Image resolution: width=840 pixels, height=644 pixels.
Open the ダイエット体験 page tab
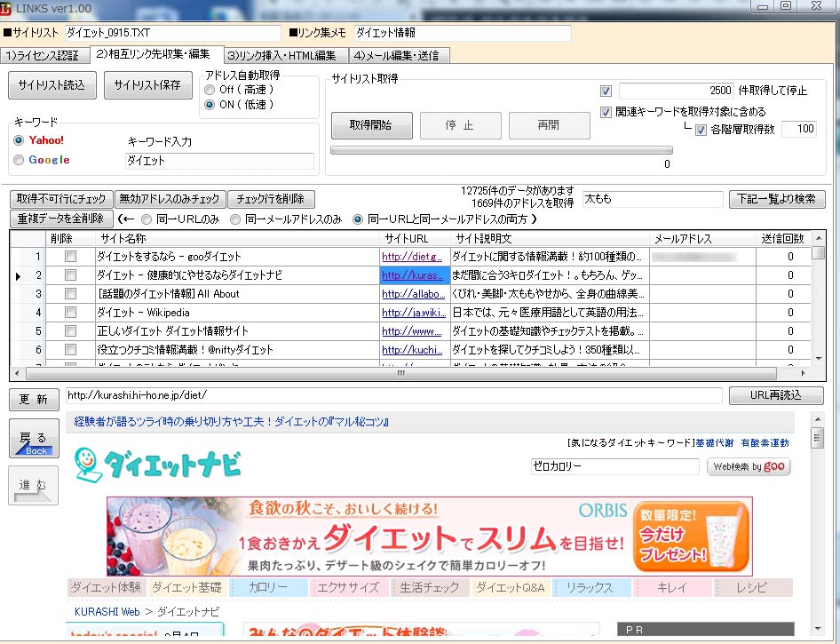coord(107,587)
